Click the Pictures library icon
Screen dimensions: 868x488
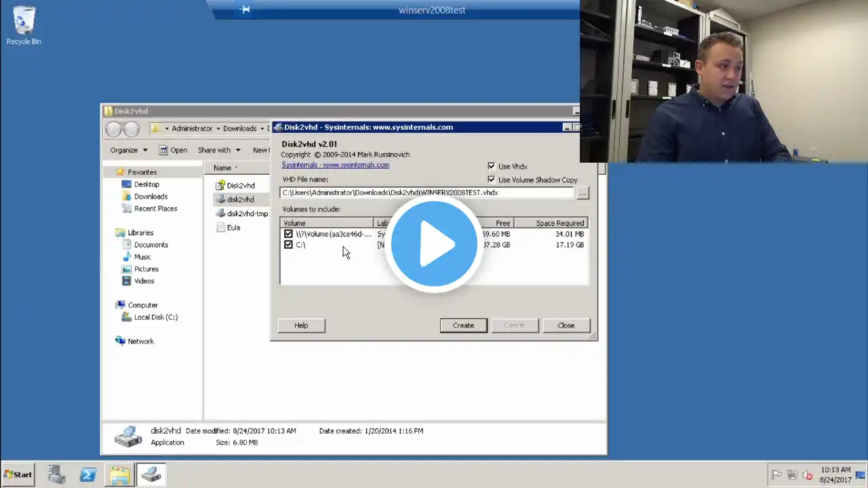[126, 269]
